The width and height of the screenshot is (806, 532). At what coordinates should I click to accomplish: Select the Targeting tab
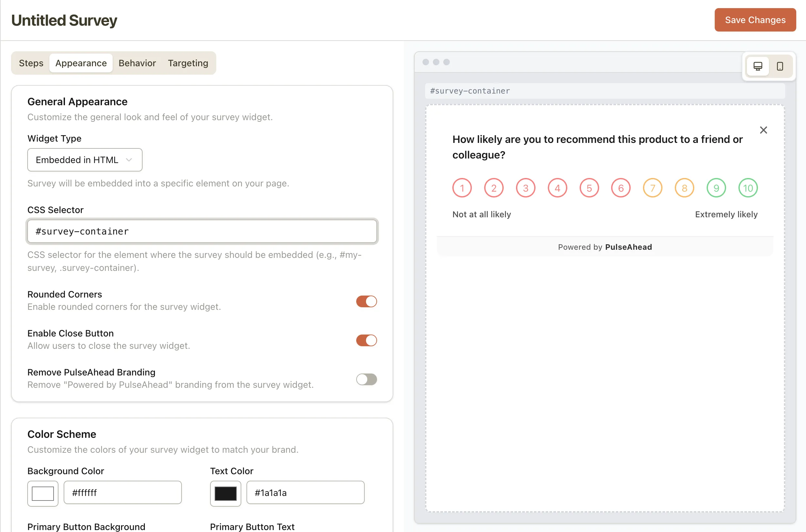pyautogui.click(x=188, y=63)
